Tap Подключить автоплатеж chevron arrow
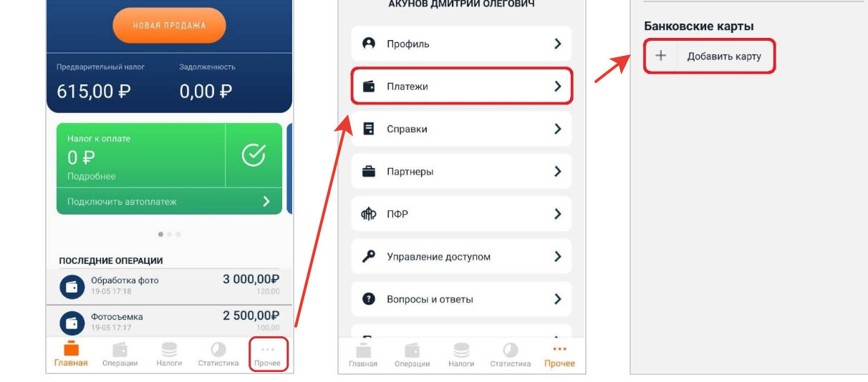Screen dimensions: 868x382 coord(266,202)
